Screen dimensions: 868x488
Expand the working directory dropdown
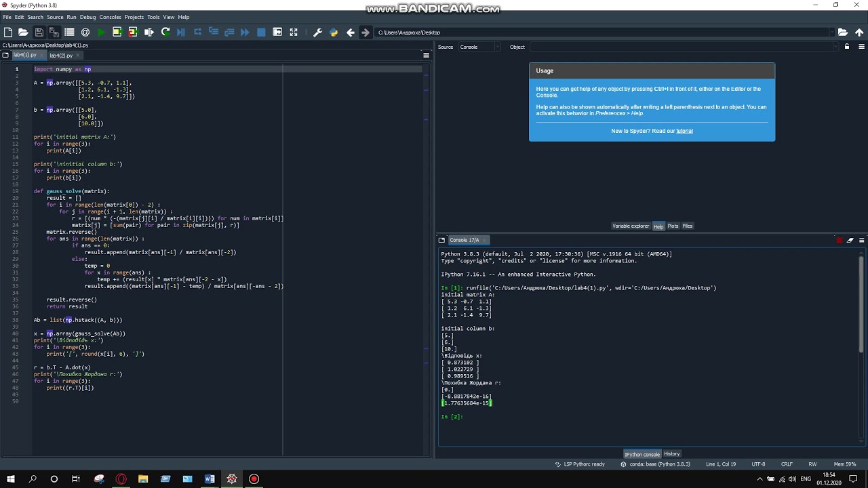(832, 32)
